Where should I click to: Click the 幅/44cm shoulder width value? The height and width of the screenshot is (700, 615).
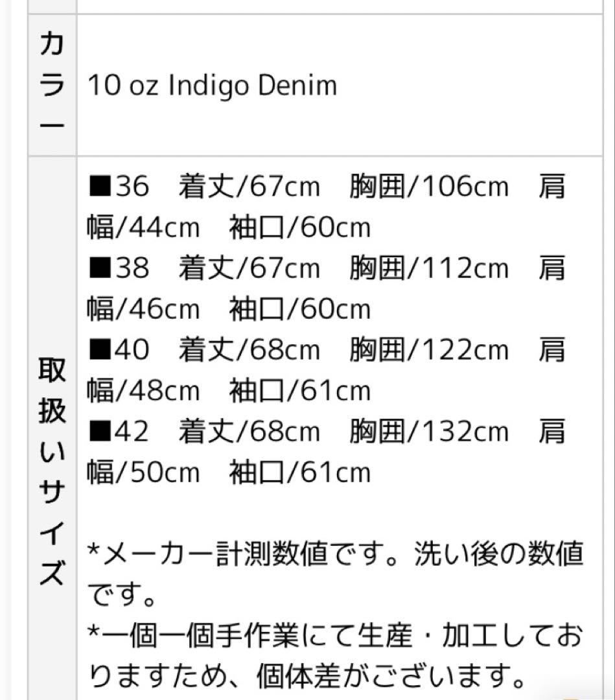143,228
